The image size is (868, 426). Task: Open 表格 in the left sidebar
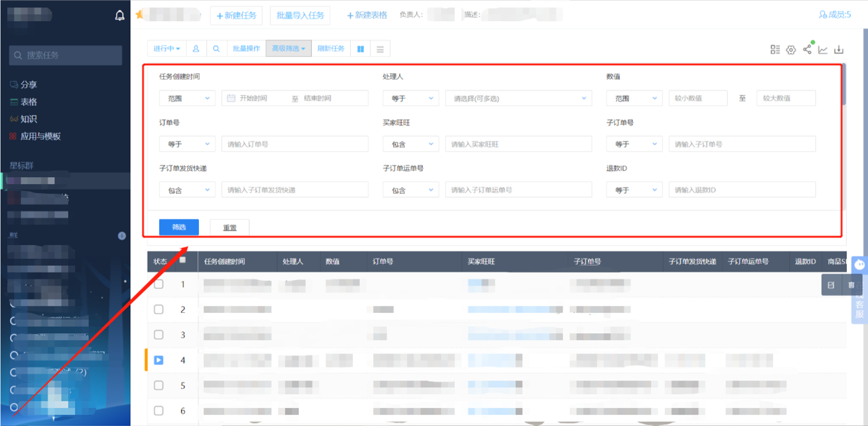click(x=29, y=102)
